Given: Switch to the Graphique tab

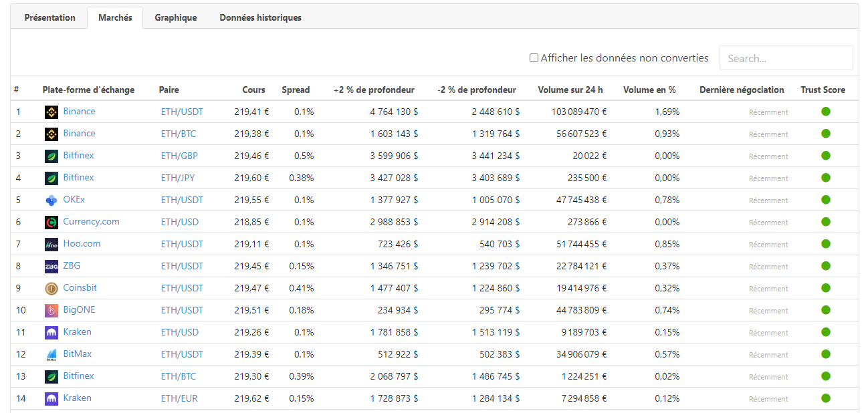Looking at the screenshot, I should [x=176, y=18].
